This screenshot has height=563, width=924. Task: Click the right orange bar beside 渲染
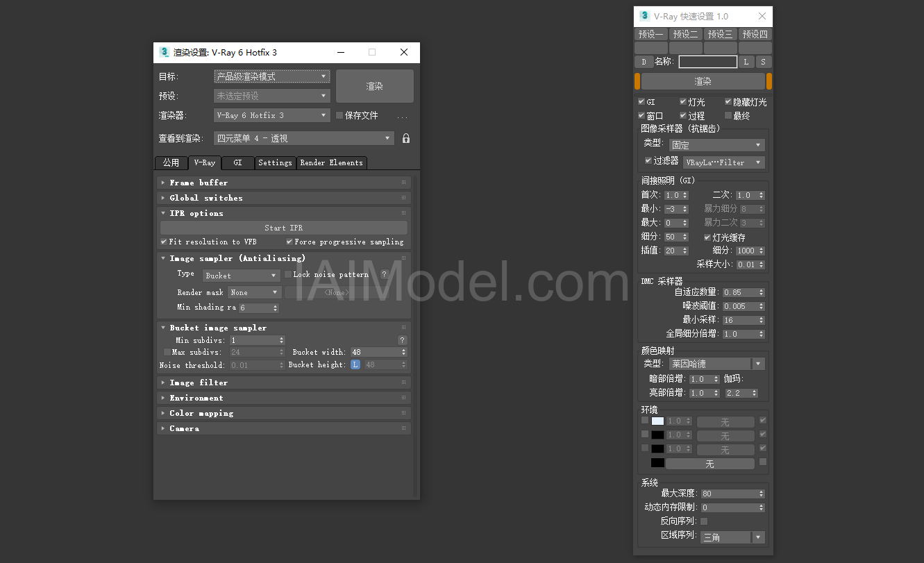[x=768, y=81]
